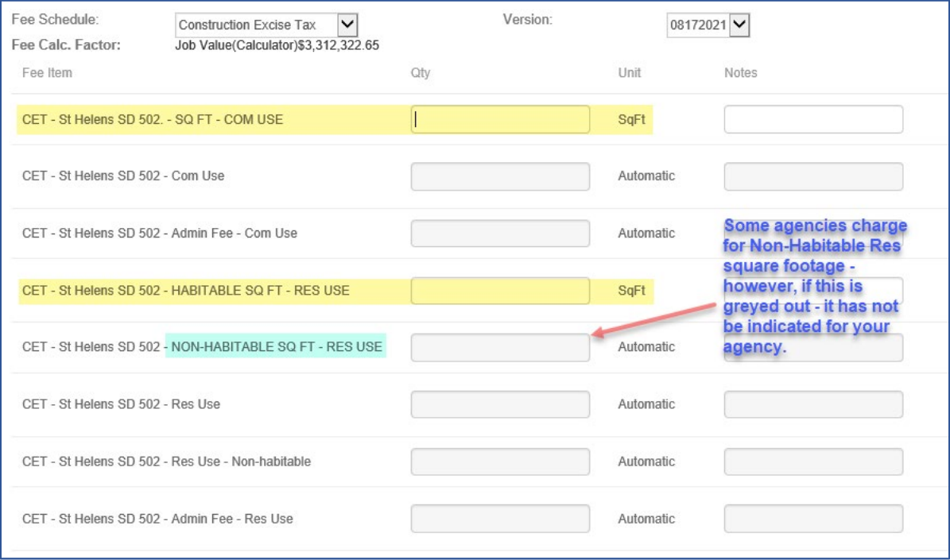Click Qty field for Admin Fee - Com Use
Image resolution: width=950 pixels, height=560 pixels.
pos(500,234)
